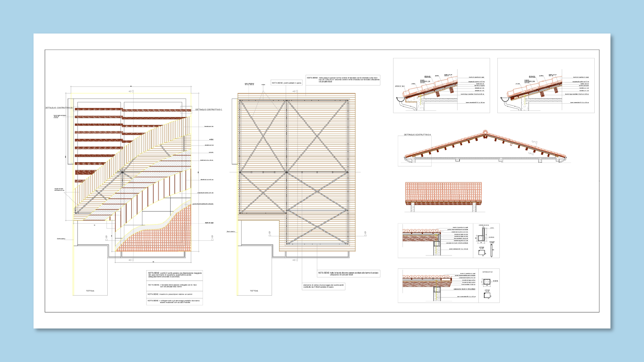The height and width of the screenshot is (362, 644).
Task: Select the second eave detail beside the first
Action: point(546,85)
